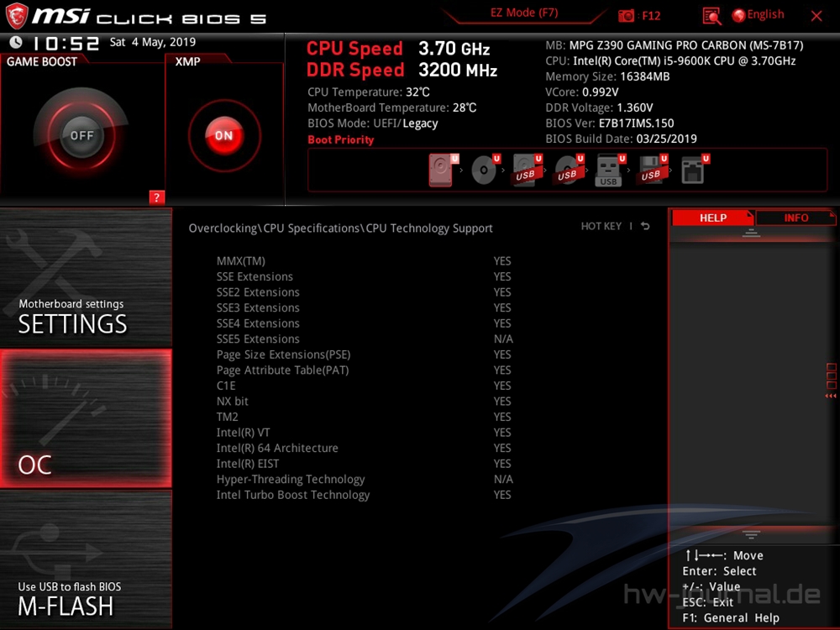Turn off the XMP ON button
Viewport: 840px width, 630px height.
point(224,135)
